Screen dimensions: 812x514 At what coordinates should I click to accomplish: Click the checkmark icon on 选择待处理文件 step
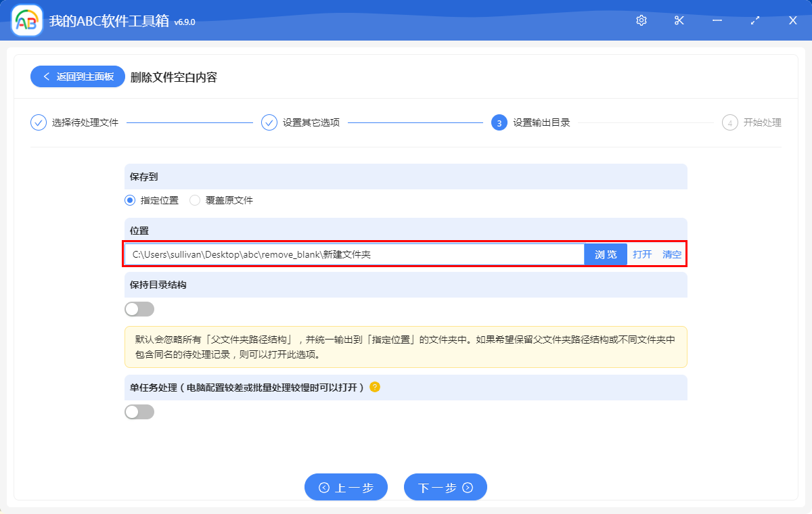38,122
